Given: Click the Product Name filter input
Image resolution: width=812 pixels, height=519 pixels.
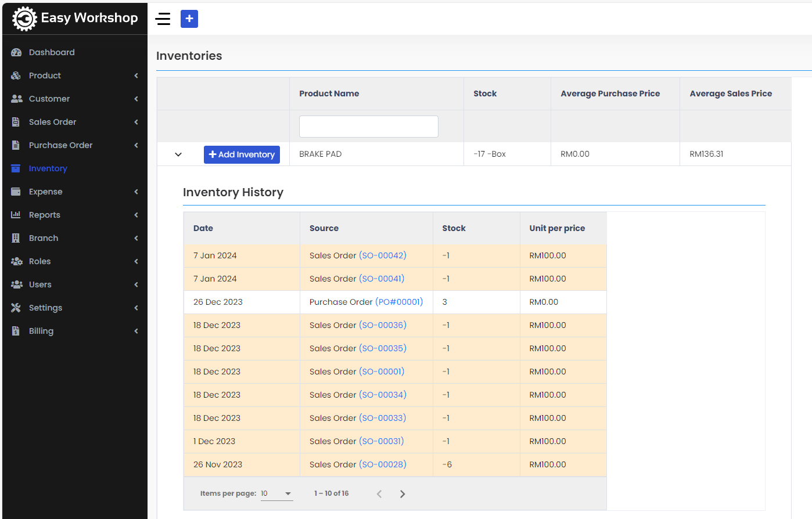Looking at the screenshot, I should point(369,127).
